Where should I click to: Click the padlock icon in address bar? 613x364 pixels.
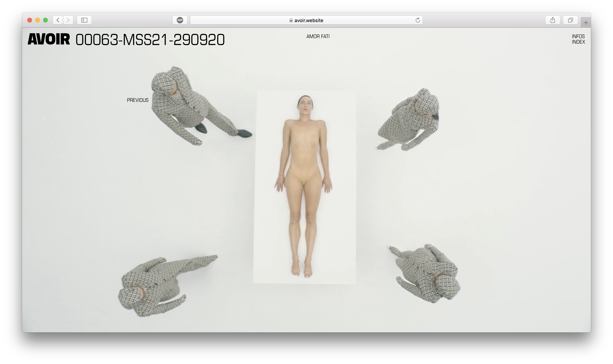(291, 20)
